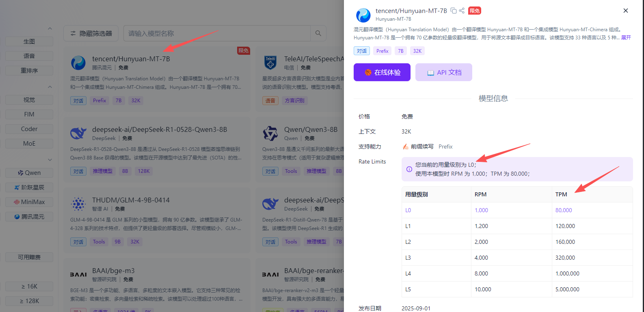Click the THUDM GLM-4-9B-0414 logo
644x312 pixels.
pyautogui.click(x=78, y=204)
